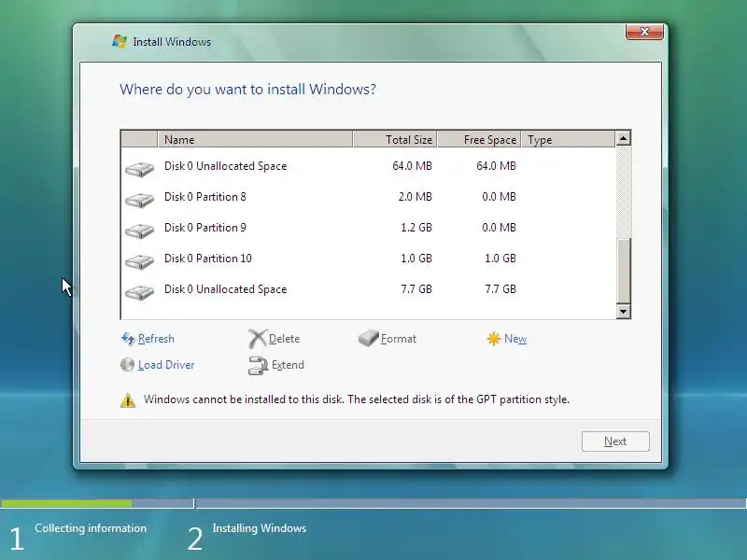This screenshot has width=747, height=560.
Task: Click drive icon for Disk 0 Partition 8
Action: [139, 200]
